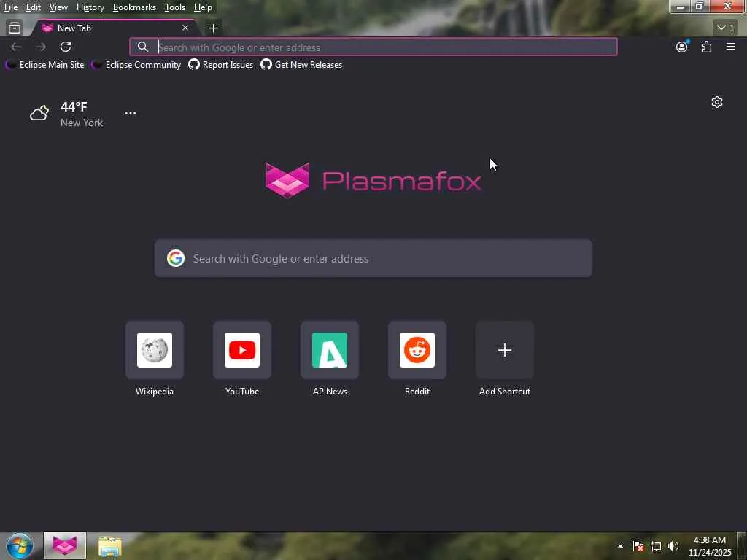Open new tab page settings gear

tap(717, 102)
